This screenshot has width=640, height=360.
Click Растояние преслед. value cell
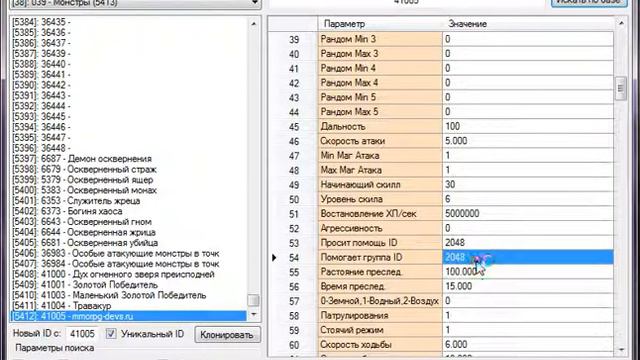click(528, 272)
